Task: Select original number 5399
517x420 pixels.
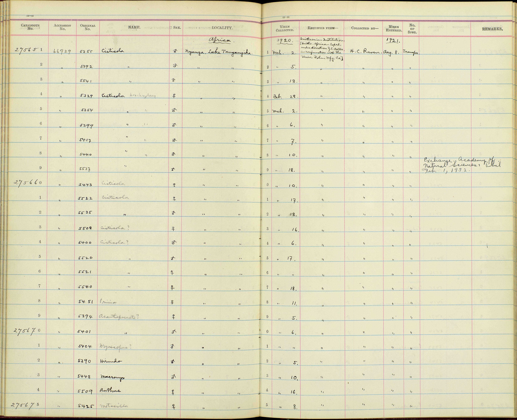Action: (86, 126)
